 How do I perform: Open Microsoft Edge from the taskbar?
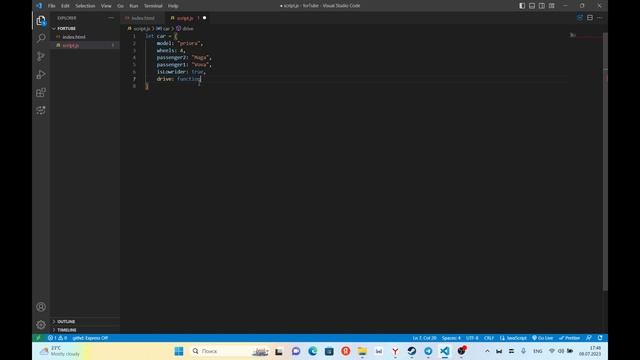(x=313, y=351)
